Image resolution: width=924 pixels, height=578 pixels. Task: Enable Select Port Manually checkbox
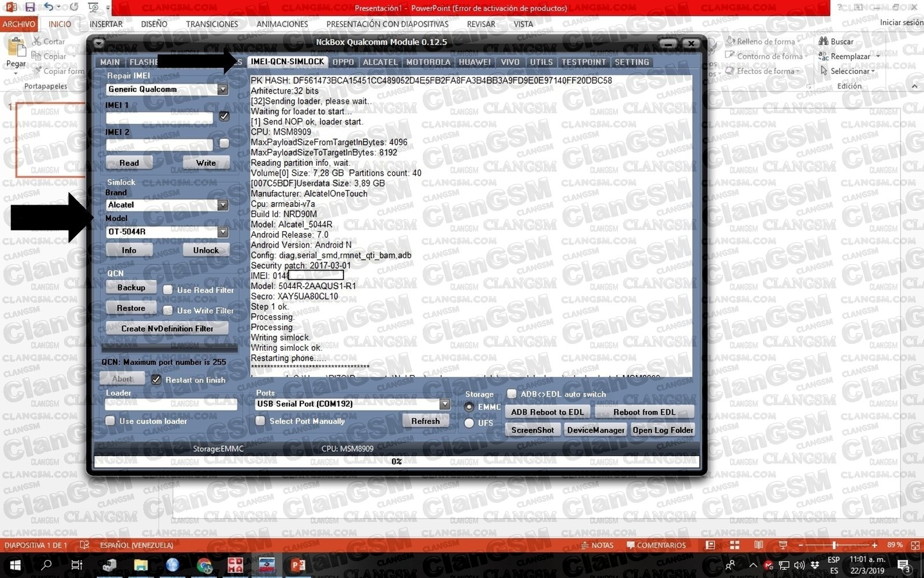coord(260,421)
